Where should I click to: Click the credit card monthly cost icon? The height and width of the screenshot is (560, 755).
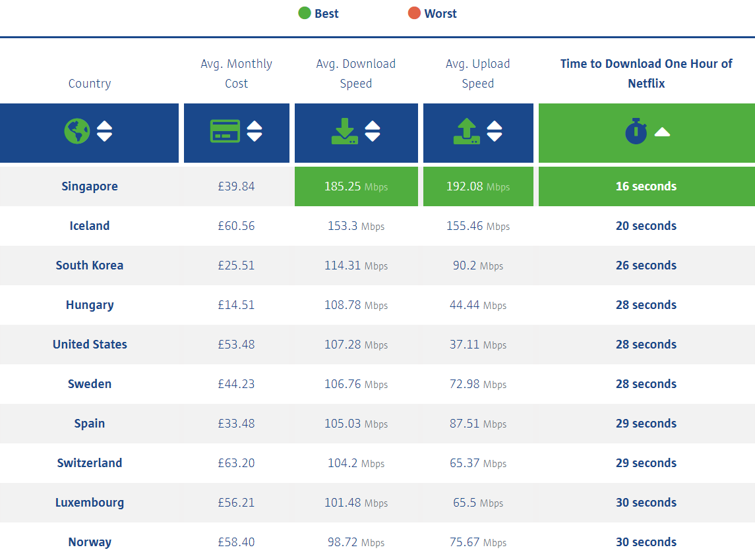[x=225, y=132]
